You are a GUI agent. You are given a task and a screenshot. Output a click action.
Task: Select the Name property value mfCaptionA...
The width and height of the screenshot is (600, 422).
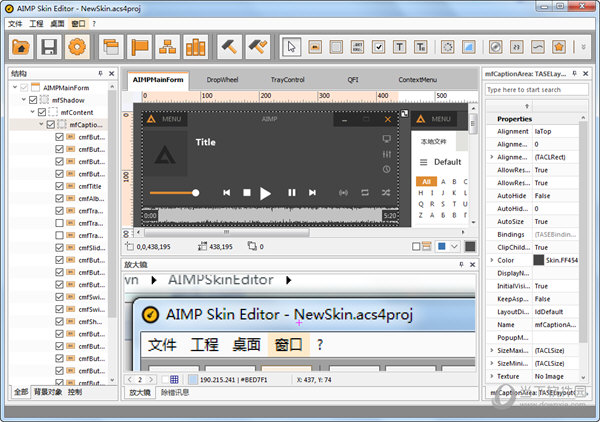[555, 325]
